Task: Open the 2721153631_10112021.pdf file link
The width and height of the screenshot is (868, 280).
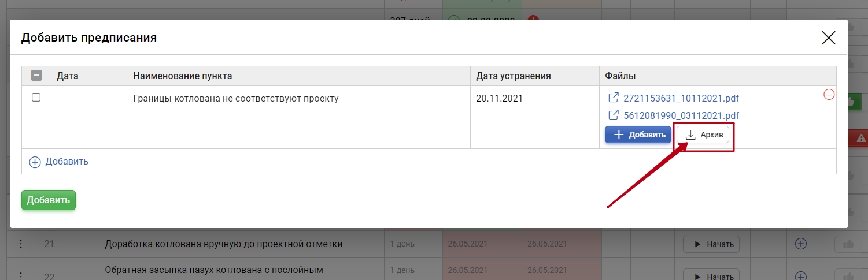Action: [681, 98]
